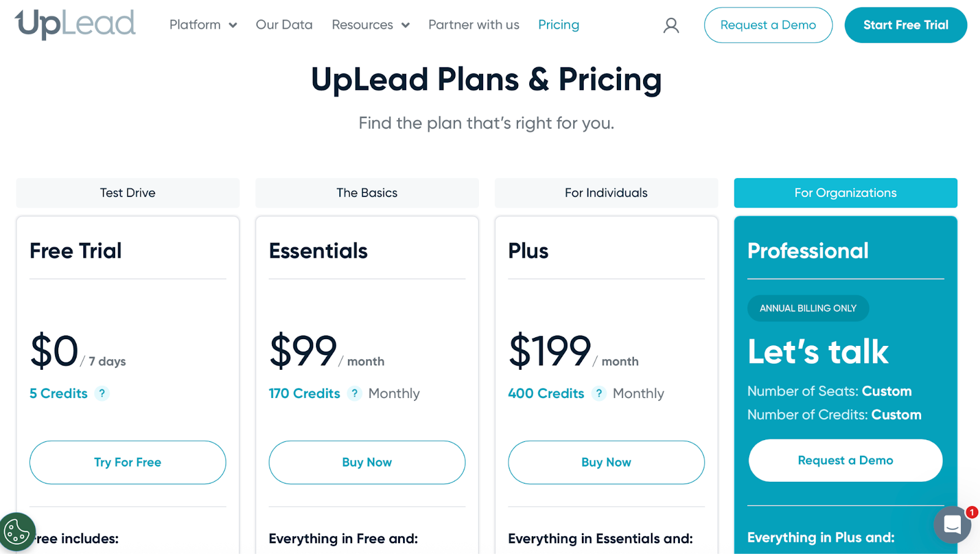
Task: Open the chat widget in the corner
Action: coord(952,525)
